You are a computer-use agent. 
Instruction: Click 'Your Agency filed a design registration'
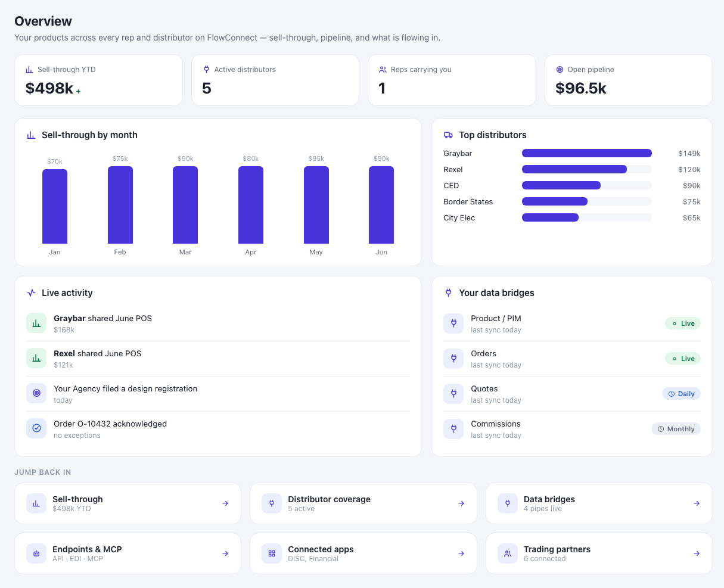[x=126, y=388]
